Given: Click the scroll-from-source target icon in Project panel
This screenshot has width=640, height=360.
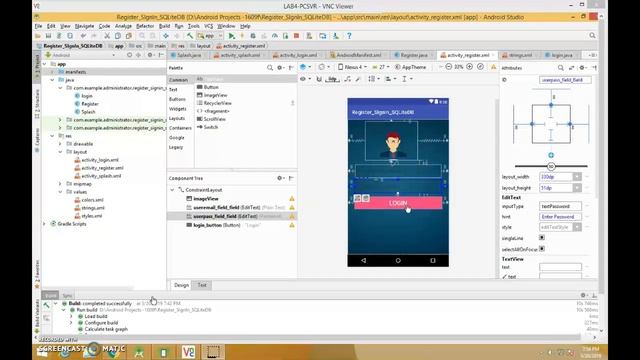Looking at the screenshot, I should (129, 55).
